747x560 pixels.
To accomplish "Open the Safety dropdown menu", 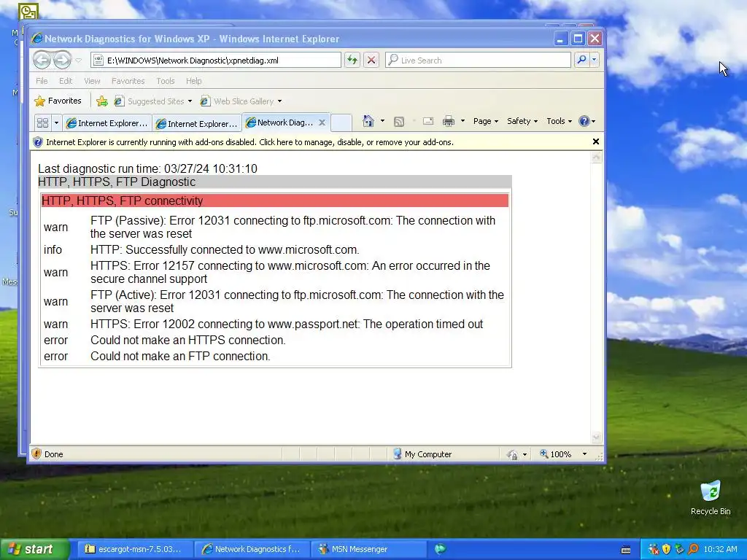I will coord(522,121).
